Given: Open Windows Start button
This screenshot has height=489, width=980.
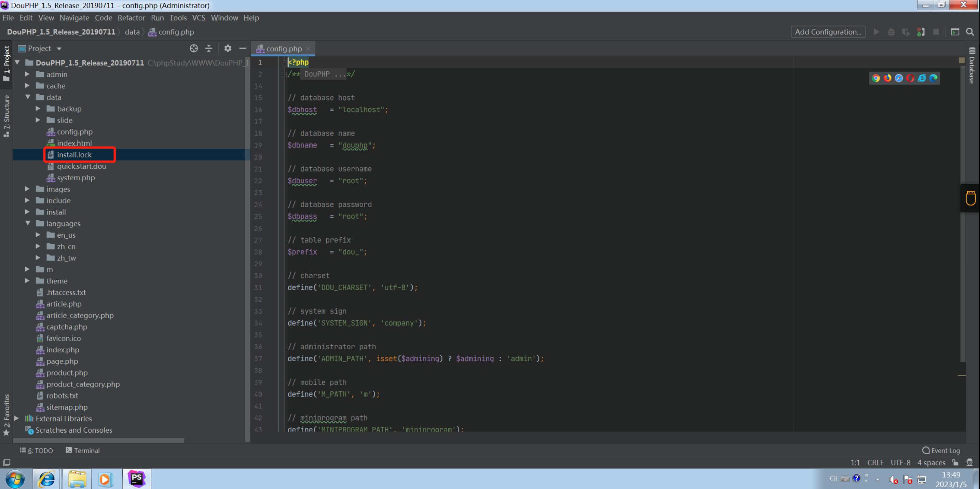Looking at the screenshot, I should [15, 479].
